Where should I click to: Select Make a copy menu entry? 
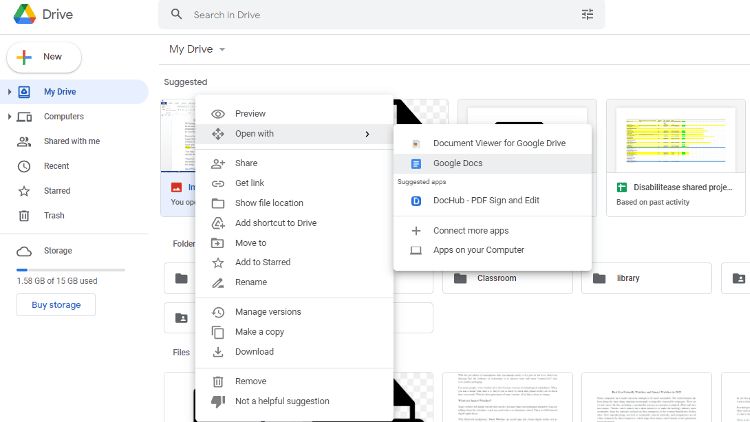[x=294, y=332]
